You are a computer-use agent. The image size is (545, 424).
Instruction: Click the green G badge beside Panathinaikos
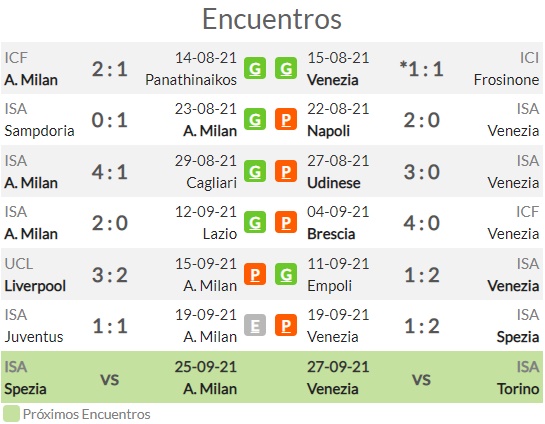point(255,68)
